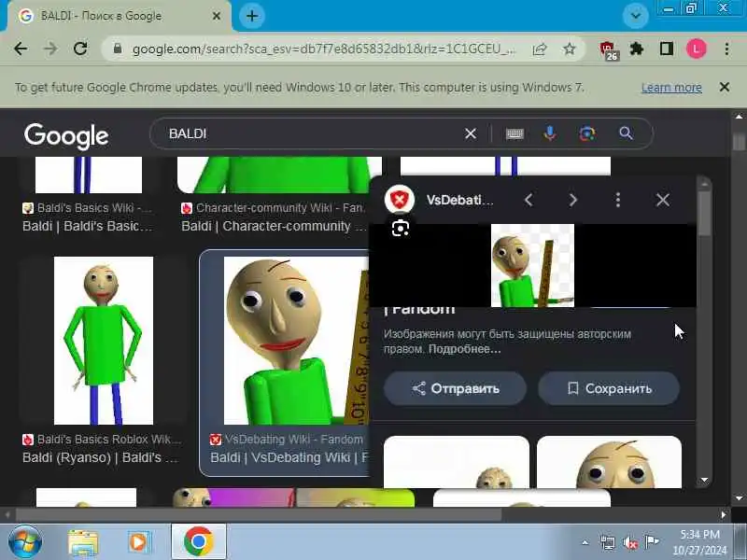The width and height of the screenshot is (747, 560).
Task: Dismiss the Chrome update notification bar
Action: point(725,87)
